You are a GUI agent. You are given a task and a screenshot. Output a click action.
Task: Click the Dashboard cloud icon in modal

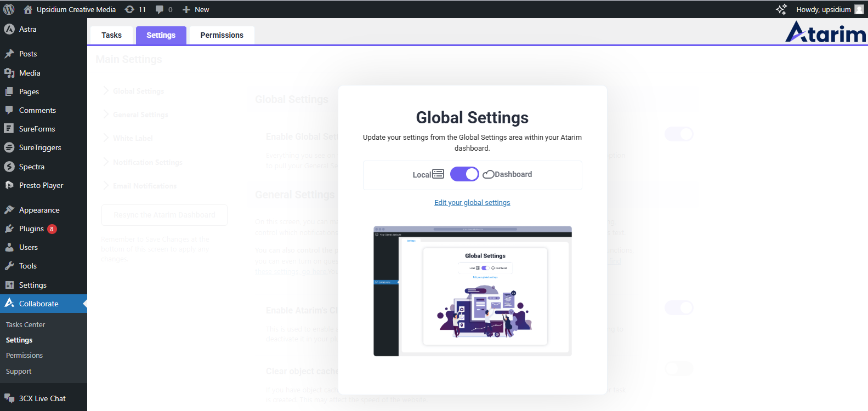coord(488,174)
